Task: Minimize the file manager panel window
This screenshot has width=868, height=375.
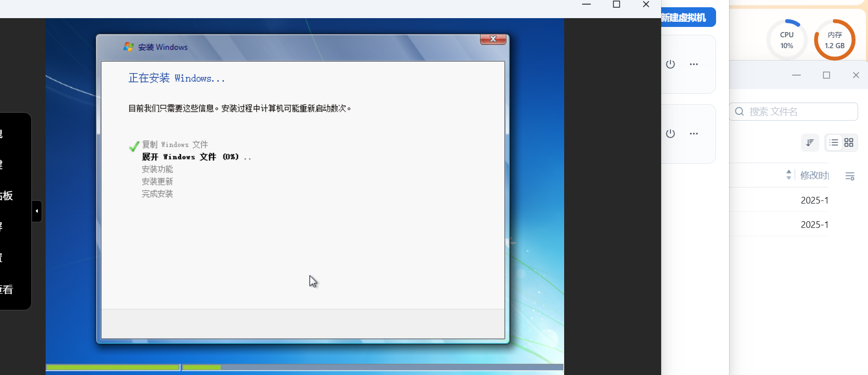Action: pyautogui.click(x=796, y=75)
